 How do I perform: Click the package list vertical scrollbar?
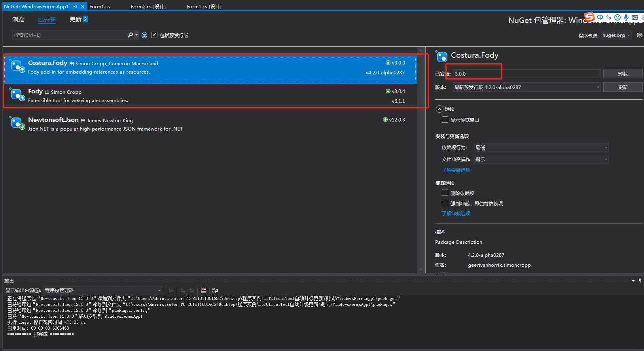click(x=420, y=160)
